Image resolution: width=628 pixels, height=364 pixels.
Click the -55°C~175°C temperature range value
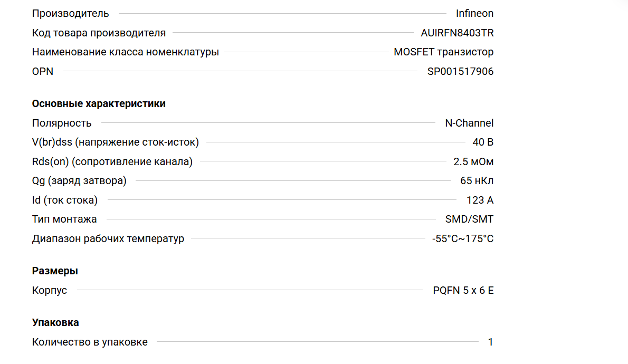coord(463,238)
